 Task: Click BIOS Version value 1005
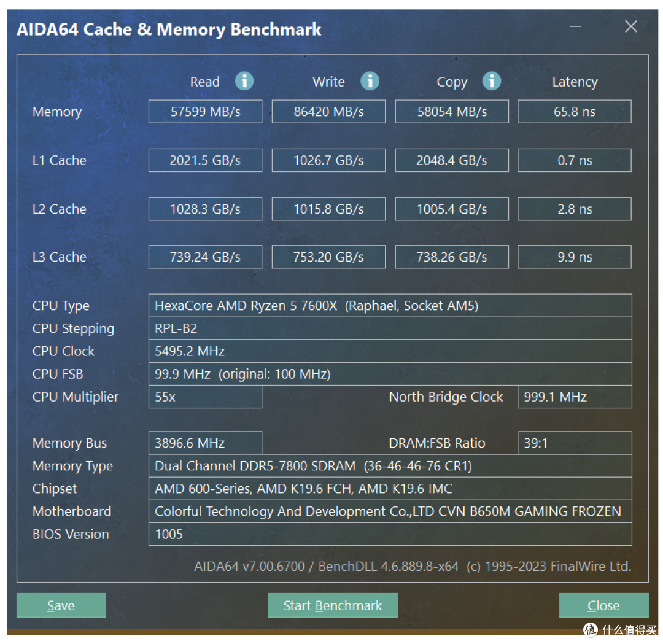(x=390, y=535)
